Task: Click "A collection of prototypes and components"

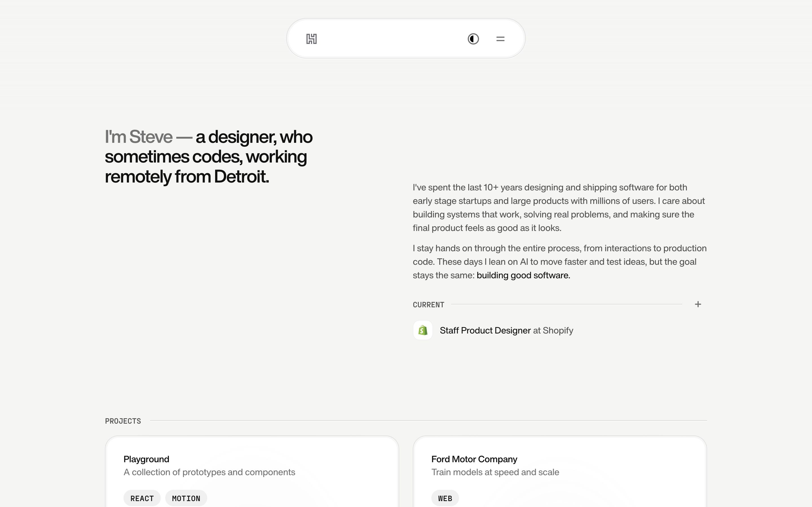Action: [x=209, y=472]
